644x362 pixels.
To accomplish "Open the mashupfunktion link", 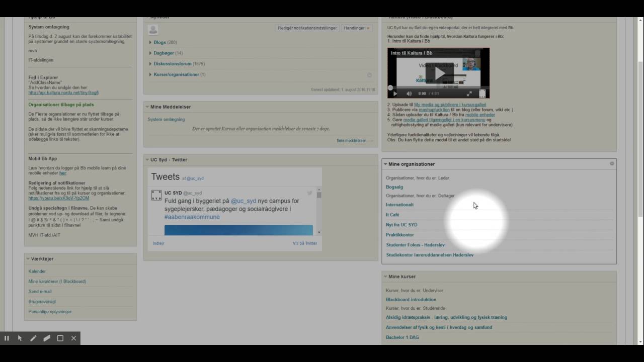I will pyautogui.click(x=434, y=110).
